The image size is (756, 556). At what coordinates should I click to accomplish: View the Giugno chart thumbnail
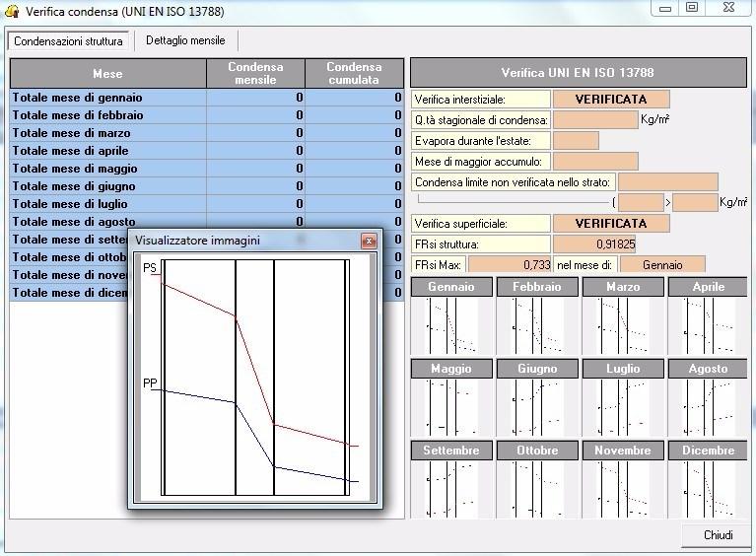pos(536,406)
